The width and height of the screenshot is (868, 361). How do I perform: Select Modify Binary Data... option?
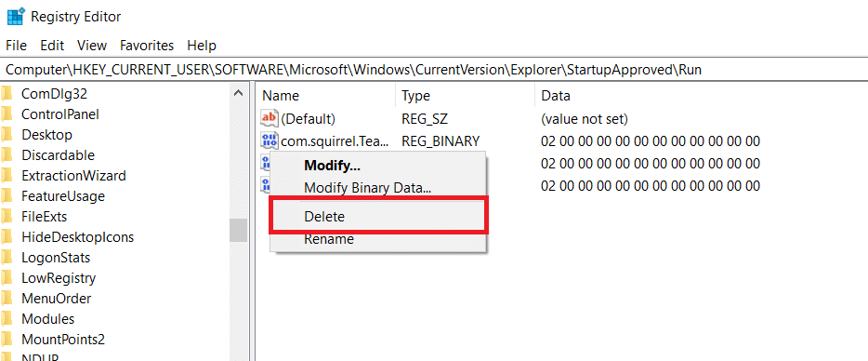click(x=368, y=188)
